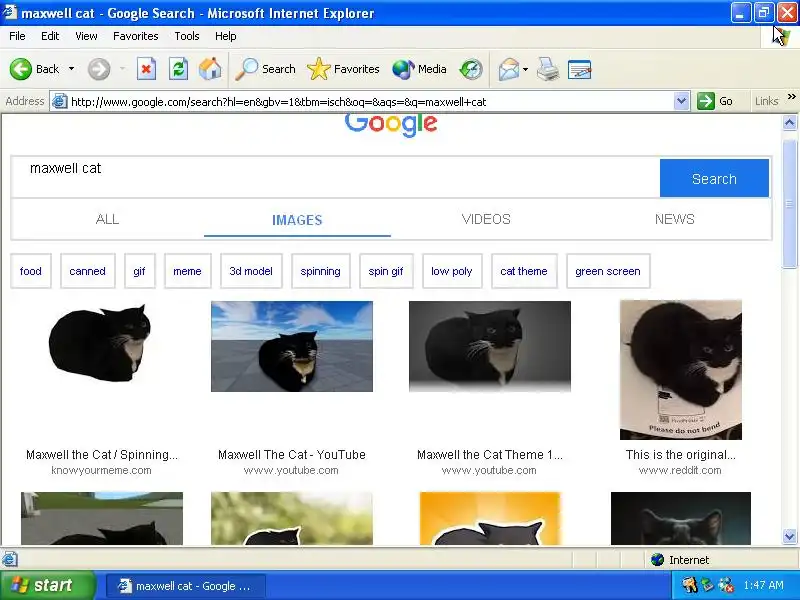Click the spinning suggestion chip
Screen dimensions: 800x600
(320, 271)
